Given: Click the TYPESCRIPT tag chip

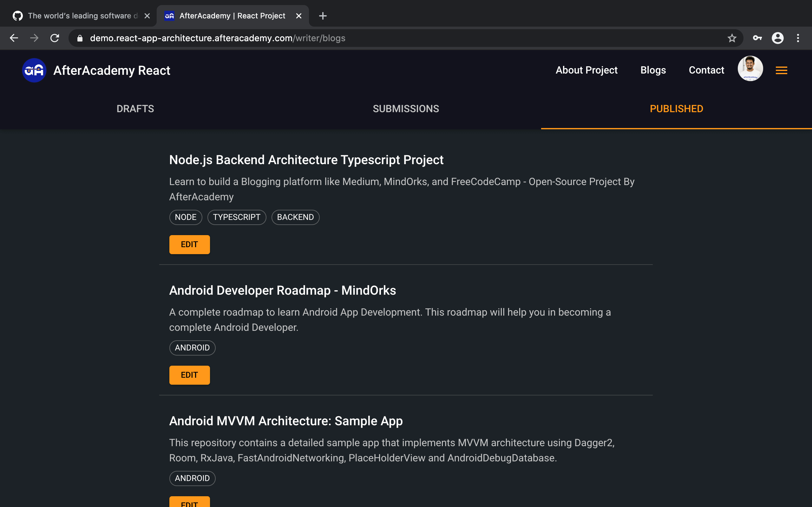Looking at the screenshot, I should [x=237, y=217].
